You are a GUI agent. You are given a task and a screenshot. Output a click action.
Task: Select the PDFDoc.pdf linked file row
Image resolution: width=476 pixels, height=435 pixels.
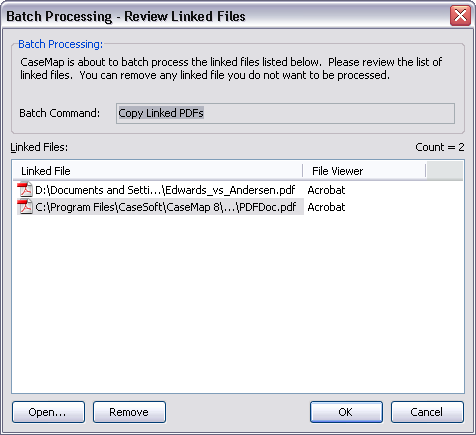238,207
